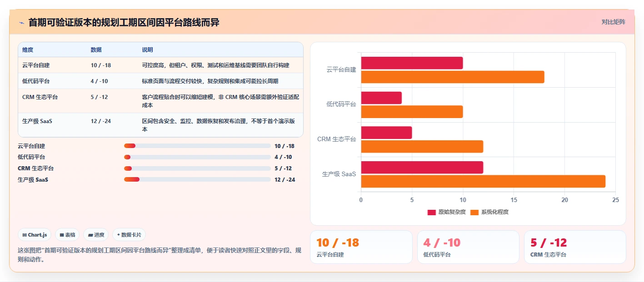Select the Chart.js tag chip
Viewport: 644px width, 282px height.
click(35, 235)
